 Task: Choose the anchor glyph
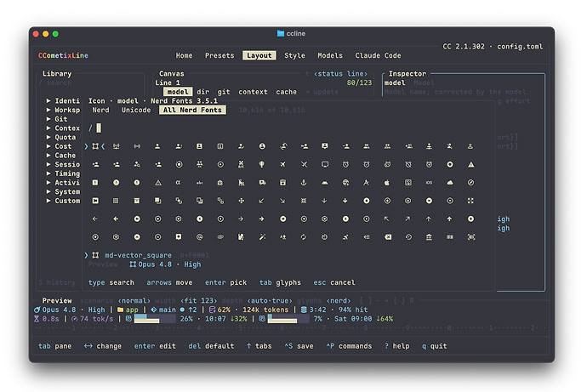coord(304,183)
